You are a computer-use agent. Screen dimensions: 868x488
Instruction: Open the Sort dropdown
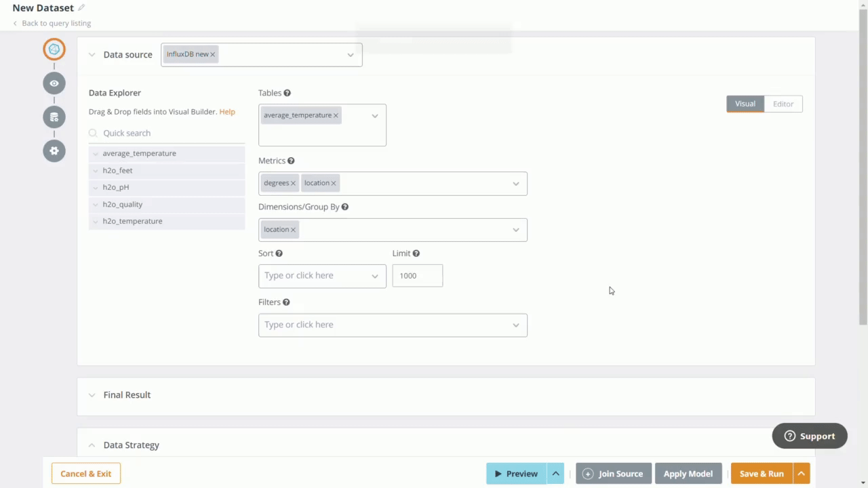374,276
